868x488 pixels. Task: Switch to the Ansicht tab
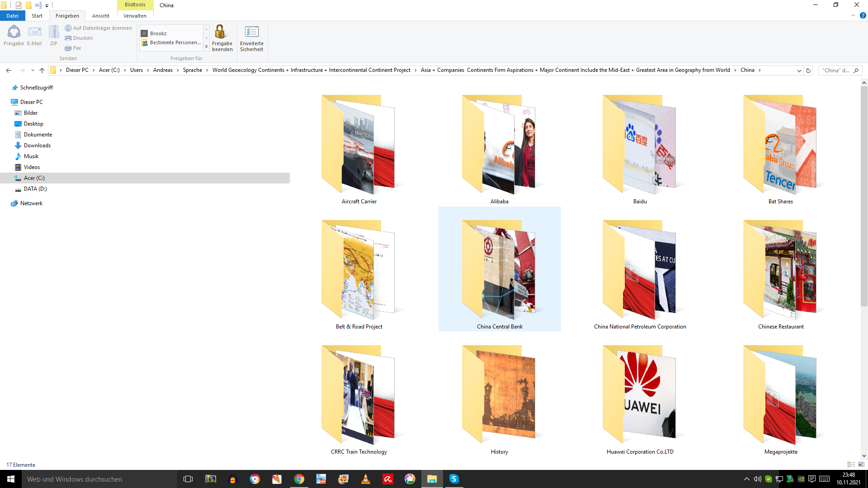click(101, 16)
